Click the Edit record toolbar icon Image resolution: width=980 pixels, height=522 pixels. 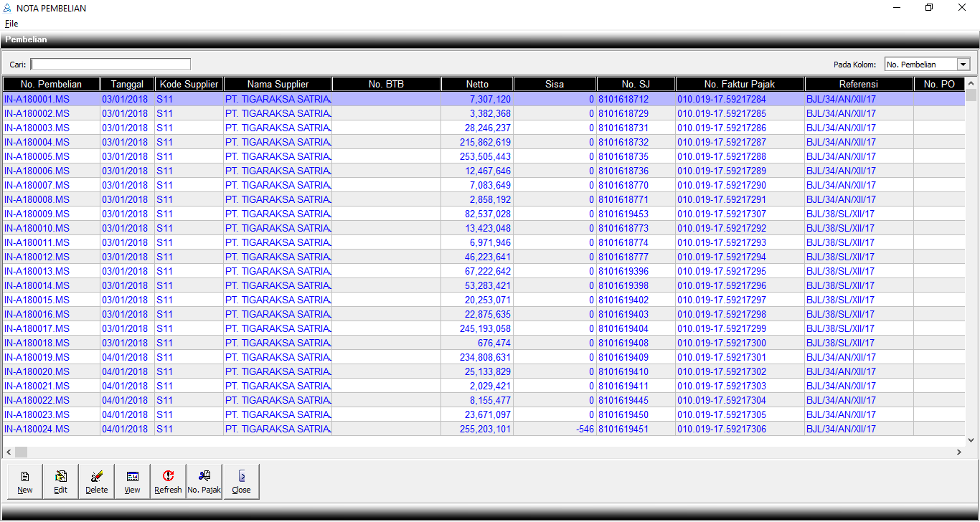point(61,481)
